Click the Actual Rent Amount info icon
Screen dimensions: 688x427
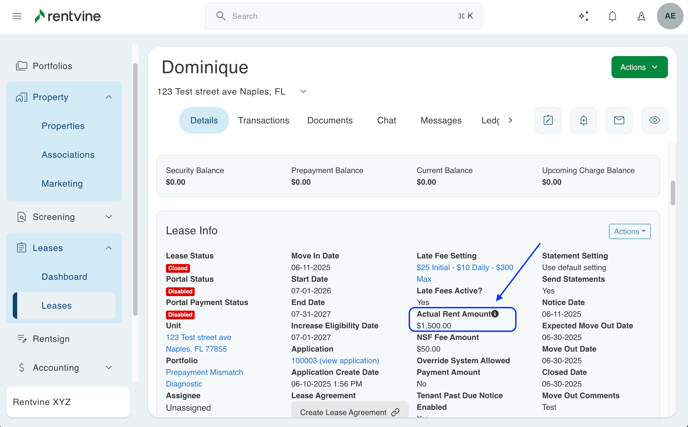[496, 314]
